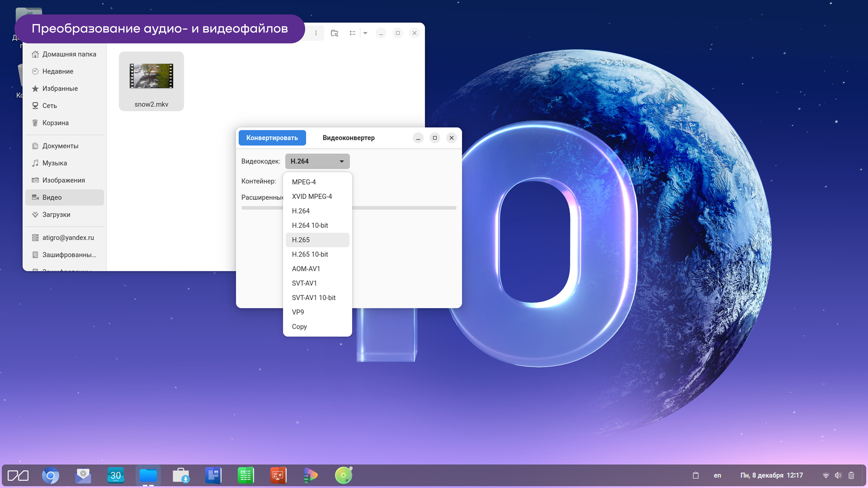This screenshot has height=488, width=868.
Task: Choose the VP9 codec option
Action: pos(298,312)
